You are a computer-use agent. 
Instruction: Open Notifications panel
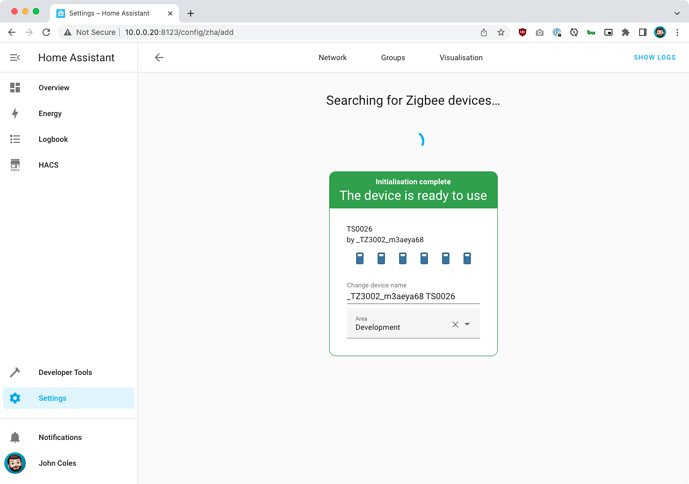[60, 438]
